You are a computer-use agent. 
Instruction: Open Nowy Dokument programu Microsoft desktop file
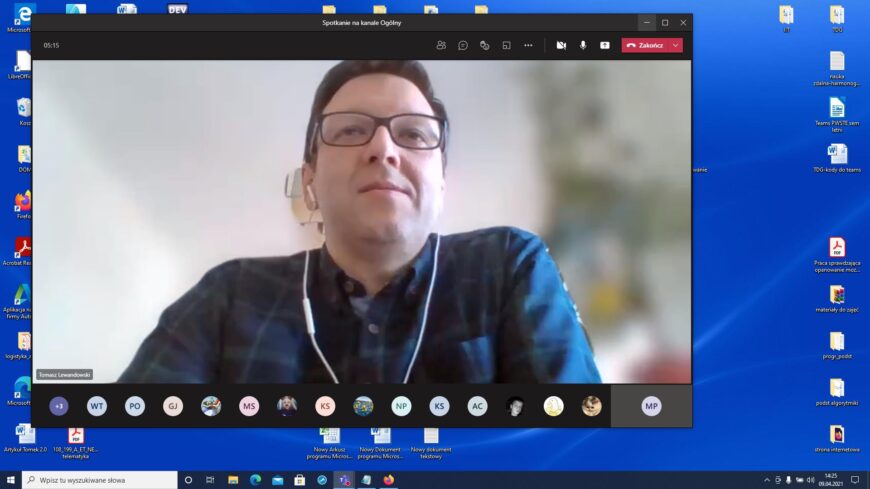pos(381,442)
